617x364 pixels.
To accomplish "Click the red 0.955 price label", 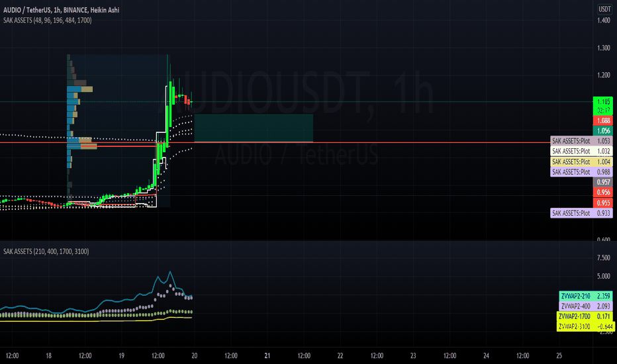I will [603, 203].
